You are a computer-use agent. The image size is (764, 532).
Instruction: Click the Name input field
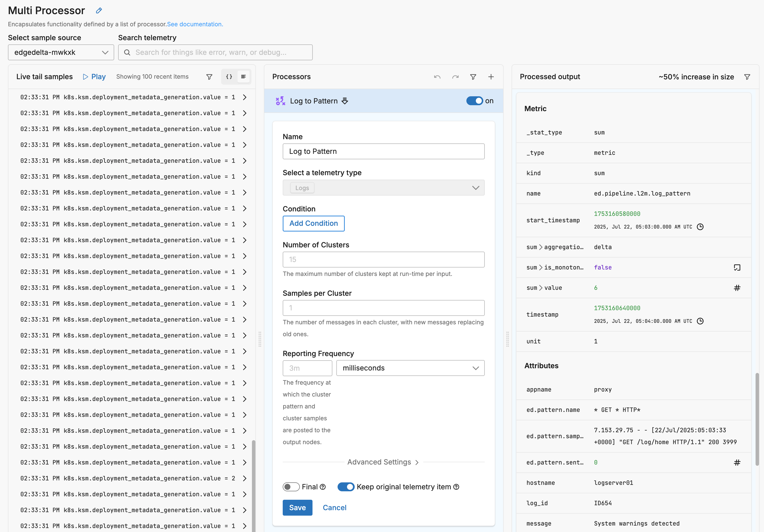383,151
